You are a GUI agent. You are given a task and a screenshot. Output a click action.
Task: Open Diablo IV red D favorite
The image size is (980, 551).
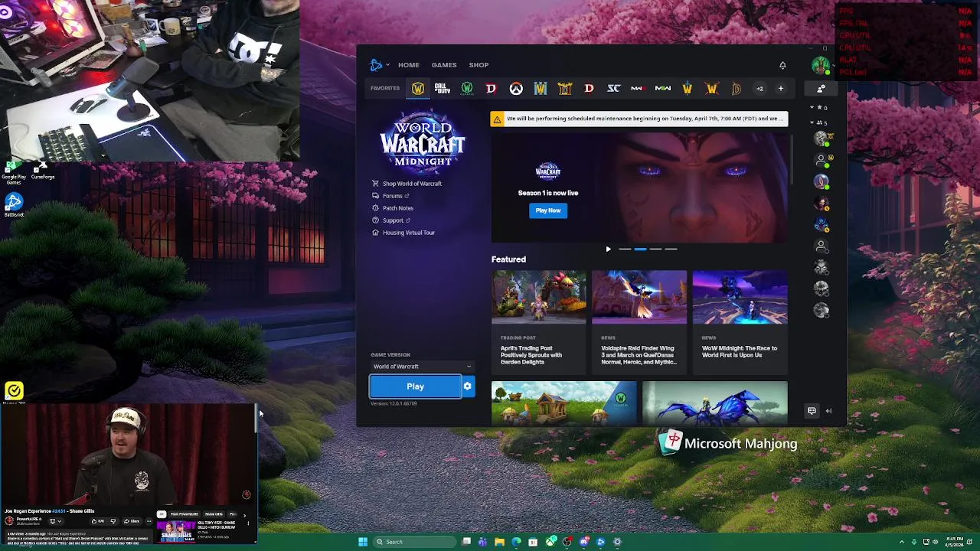(x=492, y=89)
